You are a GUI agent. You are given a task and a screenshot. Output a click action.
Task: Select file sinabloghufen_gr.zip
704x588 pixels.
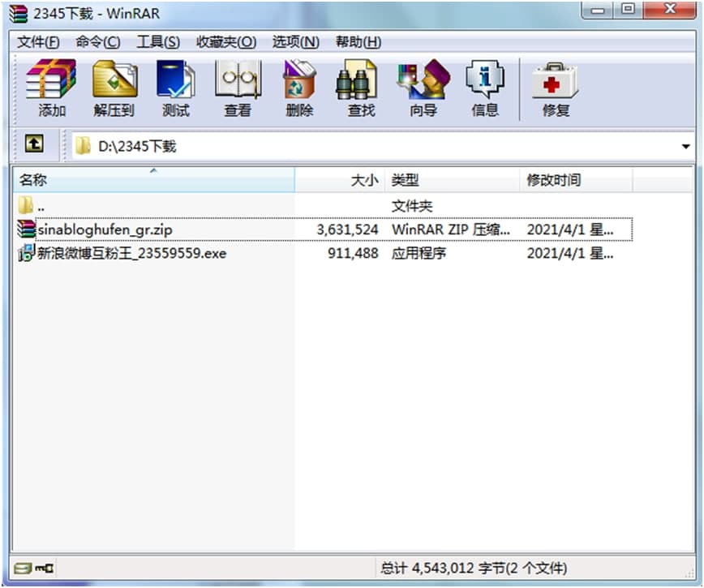click(105, 230)
